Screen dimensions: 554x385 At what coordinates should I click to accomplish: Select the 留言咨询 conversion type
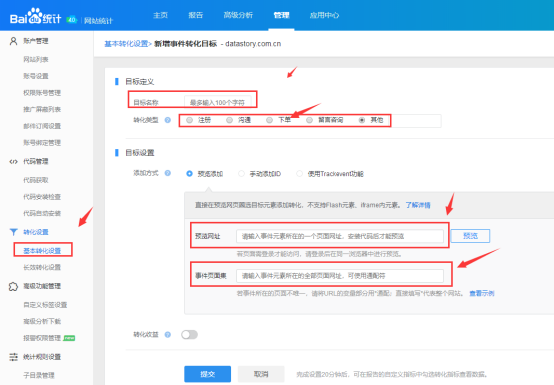[310, 120]
